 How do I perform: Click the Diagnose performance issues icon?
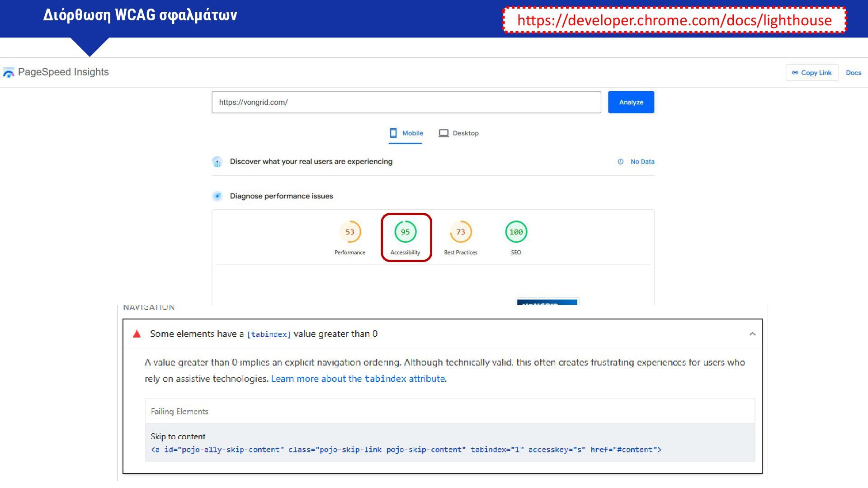point(217,196)
